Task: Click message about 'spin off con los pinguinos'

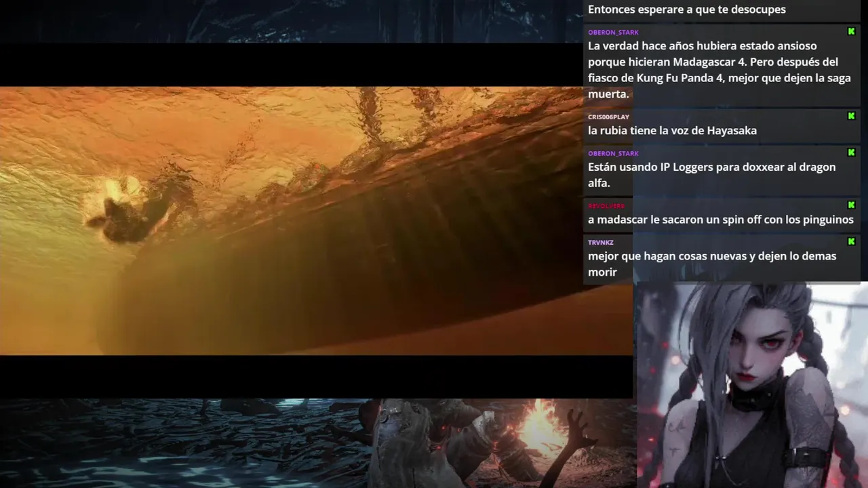Action: pyautogui.click(x=721, y=220)
